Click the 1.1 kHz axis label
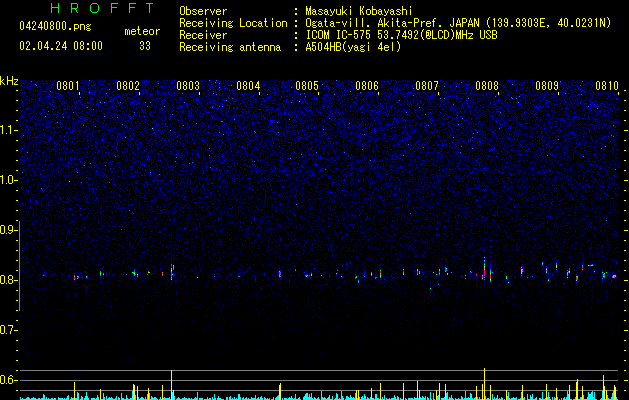The height and width of the screenshot is (400, 629). click(x=8, y=130)
